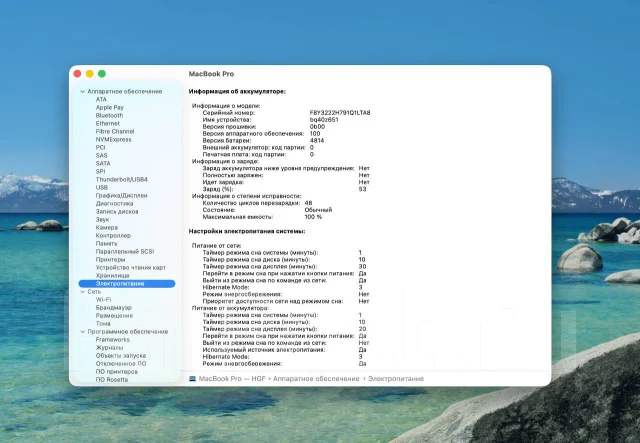The height and width of the screenshot is (443, 640).
Task: Click the highlighted Электропитание sidebar row
Action: point(127,283)
